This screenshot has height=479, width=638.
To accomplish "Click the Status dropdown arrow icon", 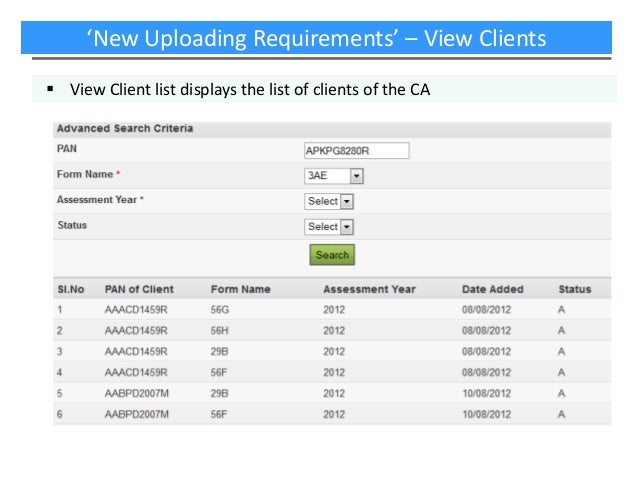I will point(347,227).
